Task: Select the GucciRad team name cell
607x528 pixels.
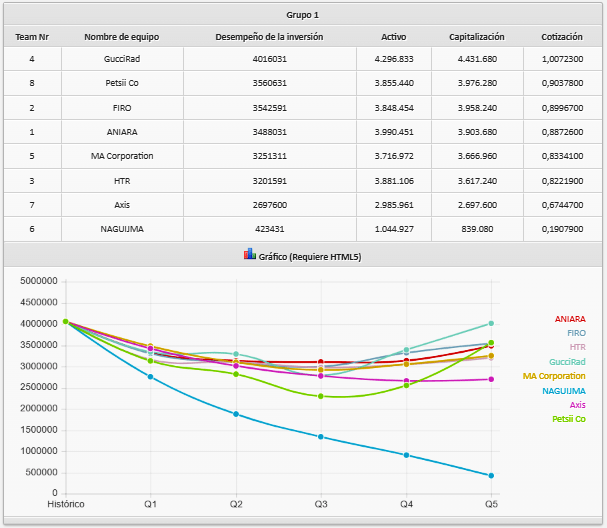Action: tap(122, 59)
